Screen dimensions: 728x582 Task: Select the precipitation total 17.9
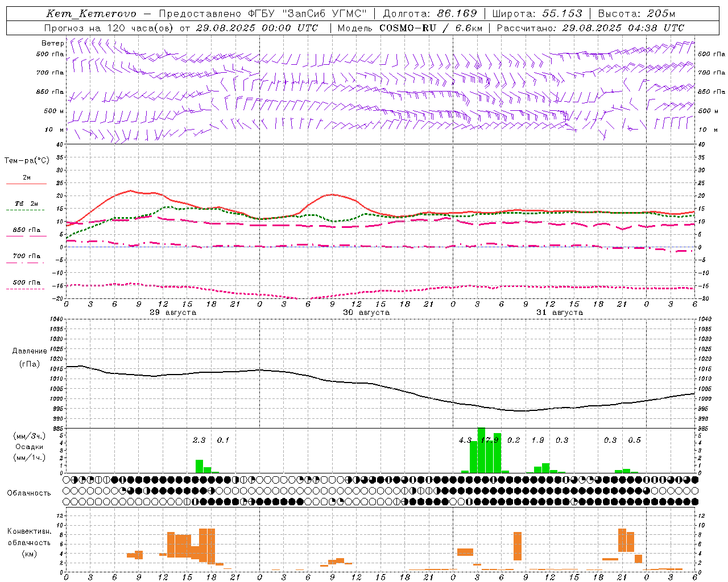[x=489, y=440]
